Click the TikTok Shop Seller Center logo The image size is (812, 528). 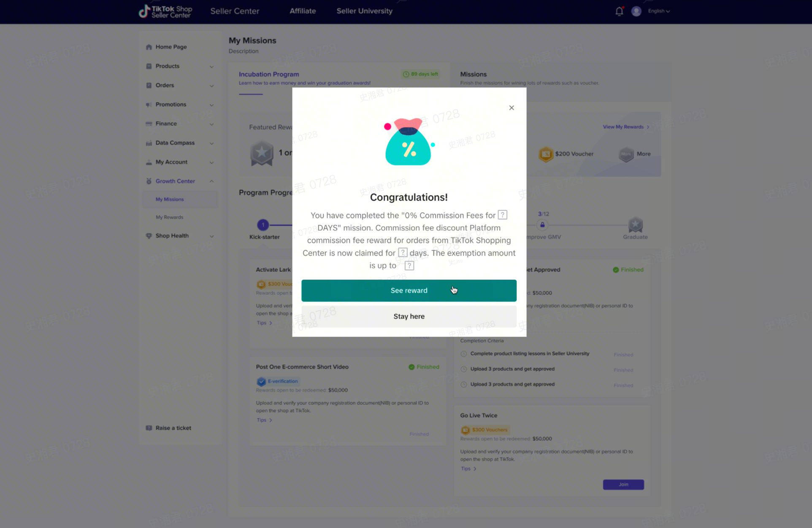tap(165, 11)
